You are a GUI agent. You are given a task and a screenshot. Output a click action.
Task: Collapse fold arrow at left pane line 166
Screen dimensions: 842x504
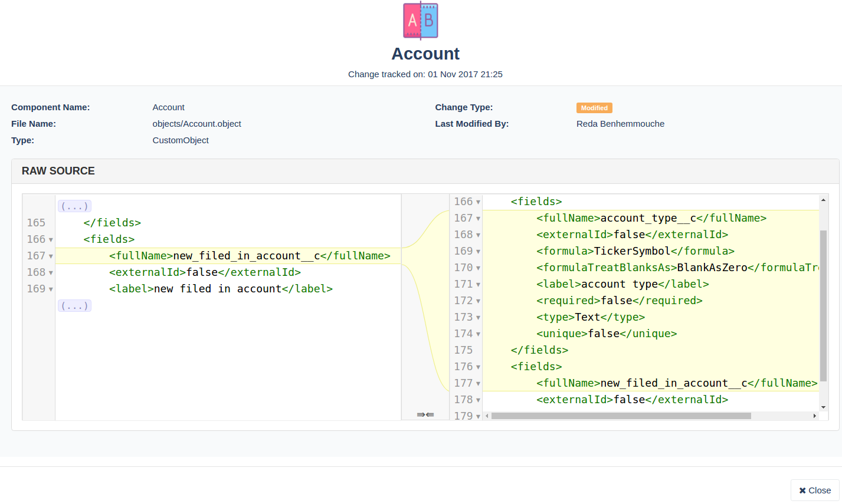coord(51,240)
